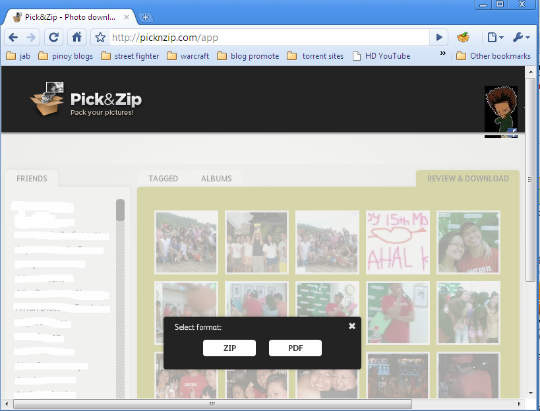This screenshot has height=411, width=540.
Task: Click the browser back arrow
Action: click(13, 37)
